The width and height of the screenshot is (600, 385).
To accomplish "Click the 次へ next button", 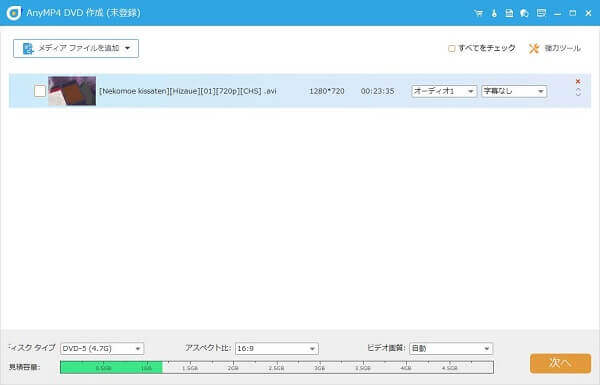I will pos(561,363).
